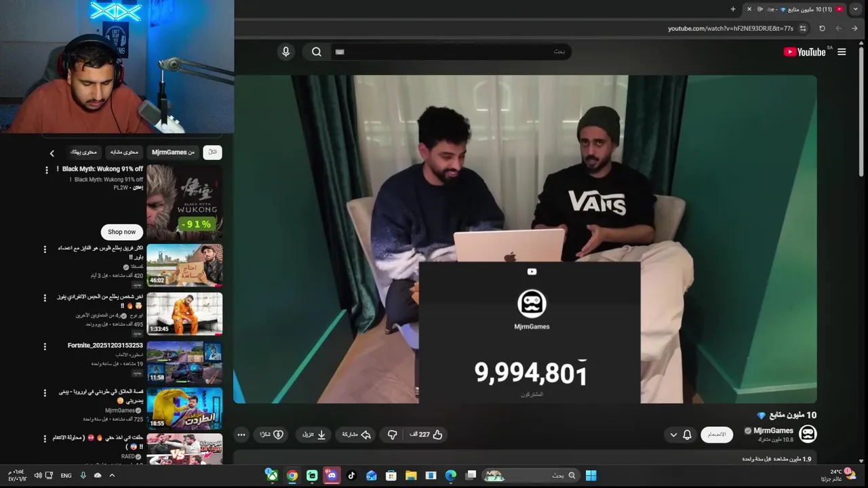
Task: Open TikTok from the taskbar
Action: pyautogui.click(x=351, y=476)
